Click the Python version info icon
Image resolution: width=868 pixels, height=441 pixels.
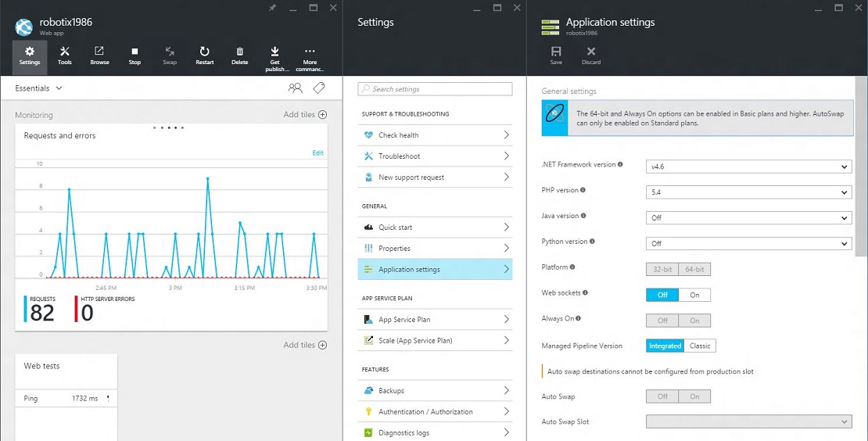click(592, 242)
